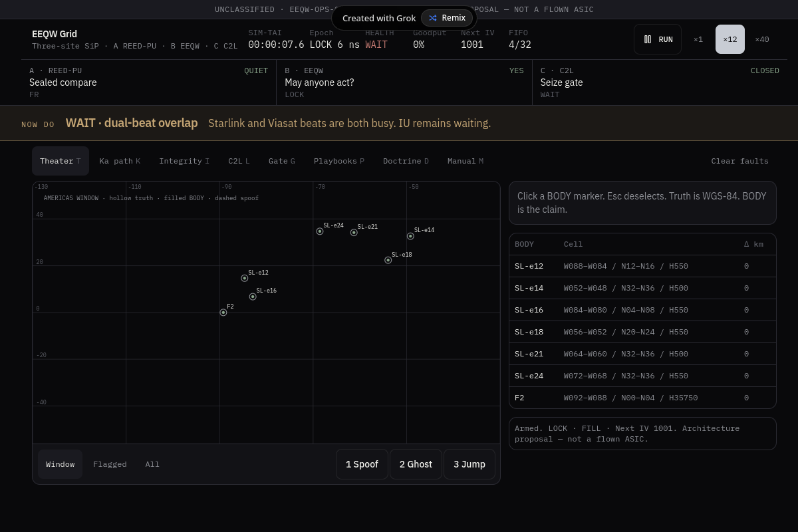Select the Flagged filter
798x532 pixels.
[110, 464]
